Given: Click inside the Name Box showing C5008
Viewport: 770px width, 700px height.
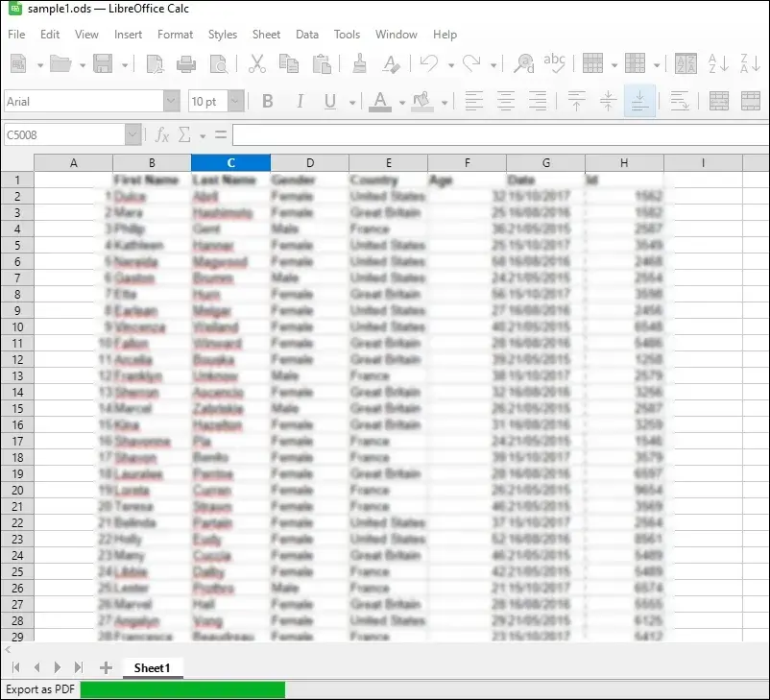Looking at the screenshot, I should (x=64, y=134).
